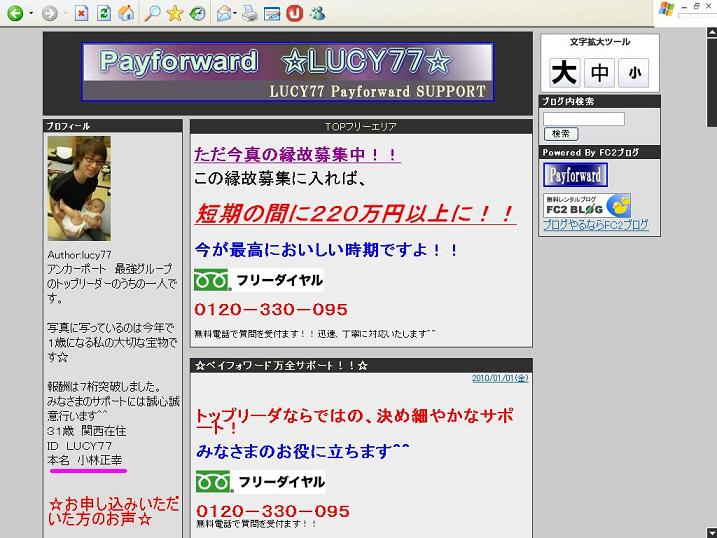
Task: Open the Favorites star icon
Action: (x=175, y=13)
